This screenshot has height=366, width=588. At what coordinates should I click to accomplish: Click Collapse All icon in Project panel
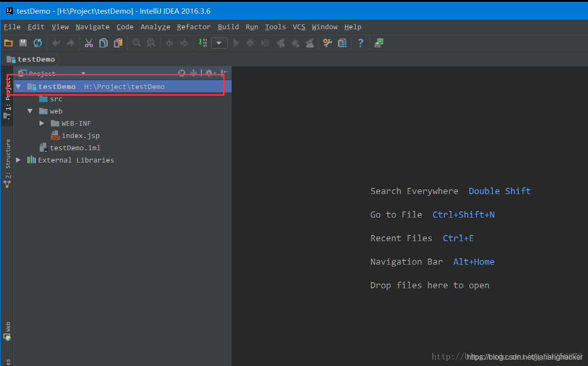193,73
